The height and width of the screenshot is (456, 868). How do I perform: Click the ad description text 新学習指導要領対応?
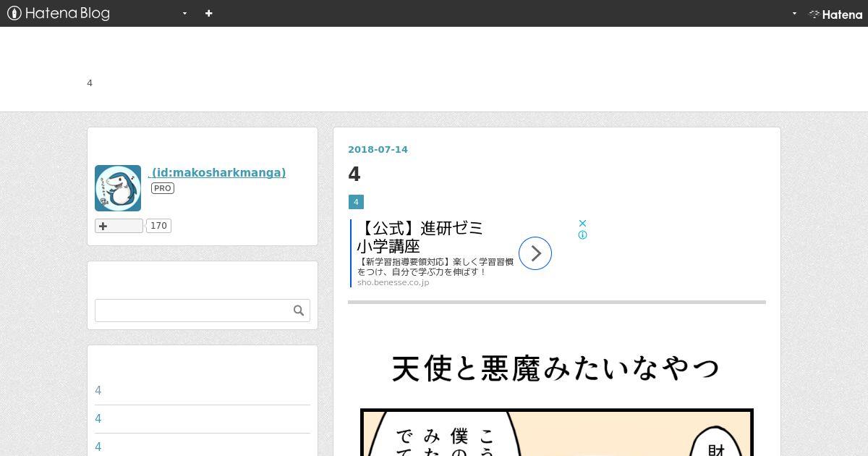point(435,266)
